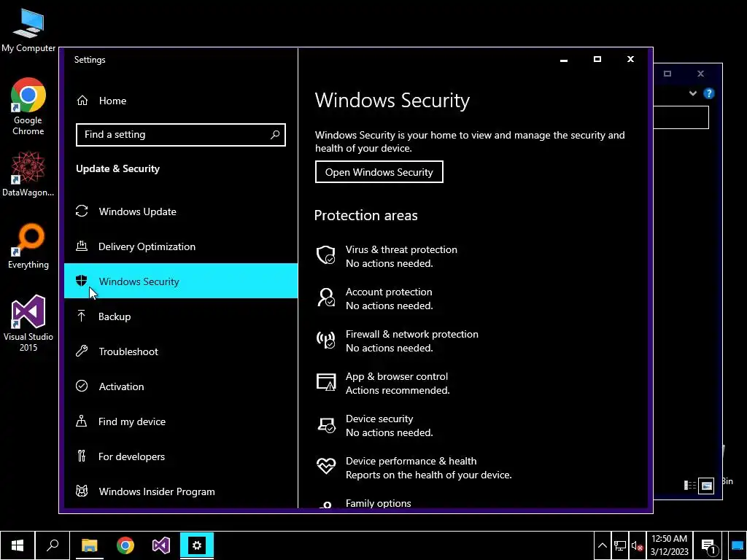Open the Home page in Settings
Image resolution: width=747 pixels, height=560 pixels.
tap(181, 101)
